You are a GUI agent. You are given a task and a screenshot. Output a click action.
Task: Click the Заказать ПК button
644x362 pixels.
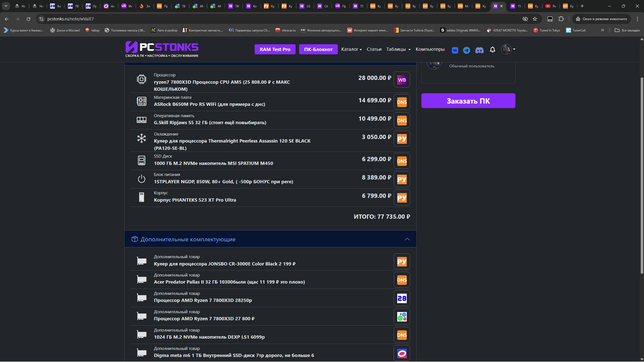tap(468, 101)
